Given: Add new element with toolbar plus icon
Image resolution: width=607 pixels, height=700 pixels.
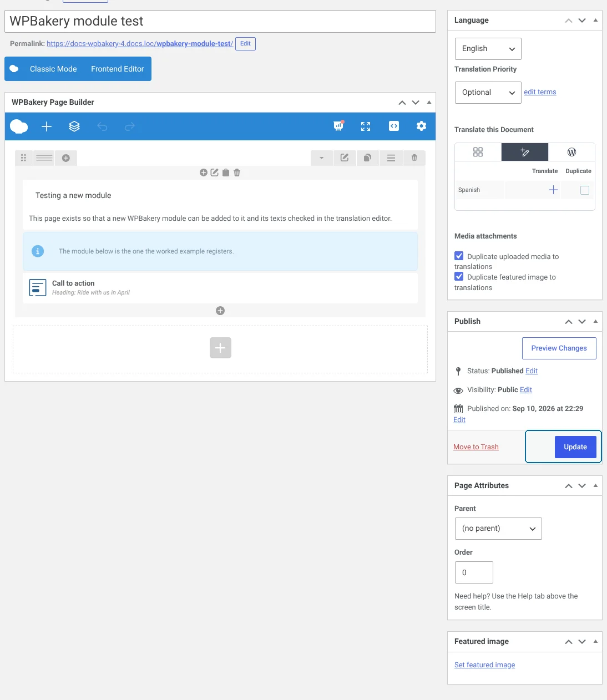Looking at the screenshot, I should (47, 126).
